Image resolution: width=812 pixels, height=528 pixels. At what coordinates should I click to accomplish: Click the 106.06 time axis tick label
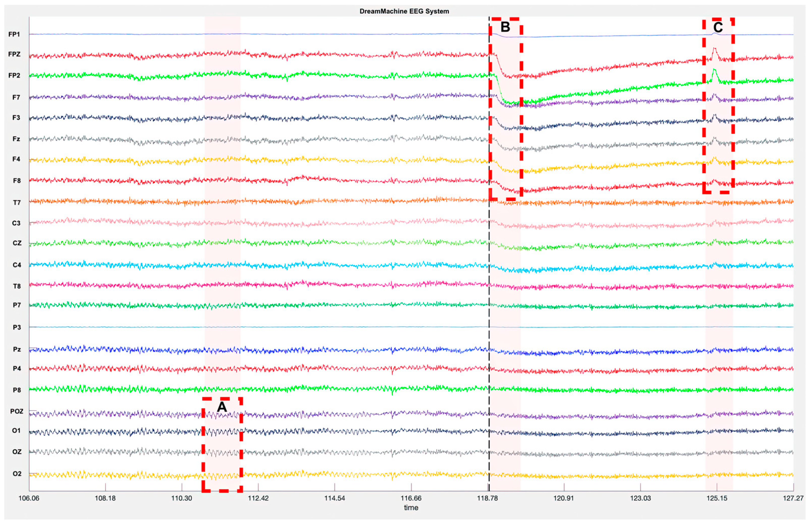point(29,498)
